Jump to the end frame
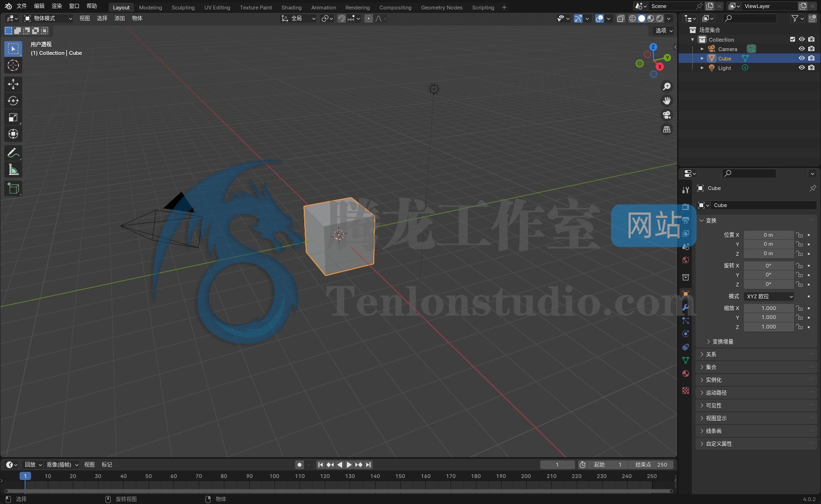This screenshot has width=821, height=504. [369, 465]
